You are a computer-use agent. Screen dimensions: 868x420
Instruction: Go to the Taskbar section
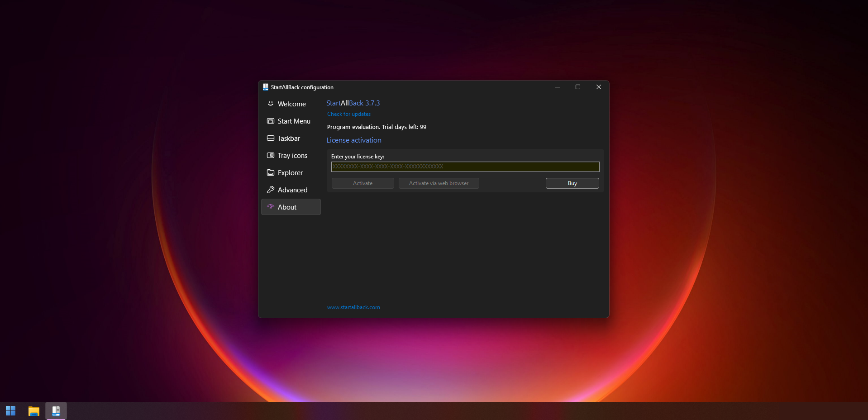coord(291,138)
